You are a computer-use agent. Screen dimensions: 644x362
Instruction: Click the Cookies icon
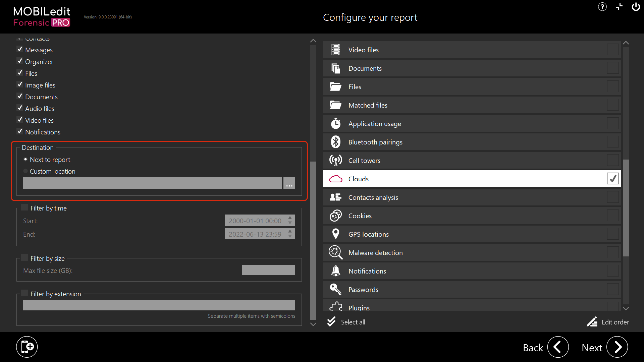336,216
